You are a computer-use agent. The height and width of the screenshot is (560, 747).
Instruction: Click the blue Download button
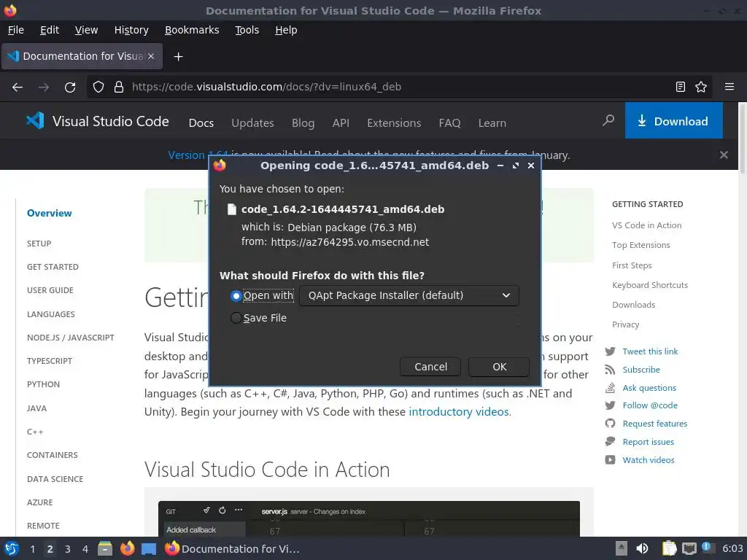pyautogui.click(x=673, y=120)
